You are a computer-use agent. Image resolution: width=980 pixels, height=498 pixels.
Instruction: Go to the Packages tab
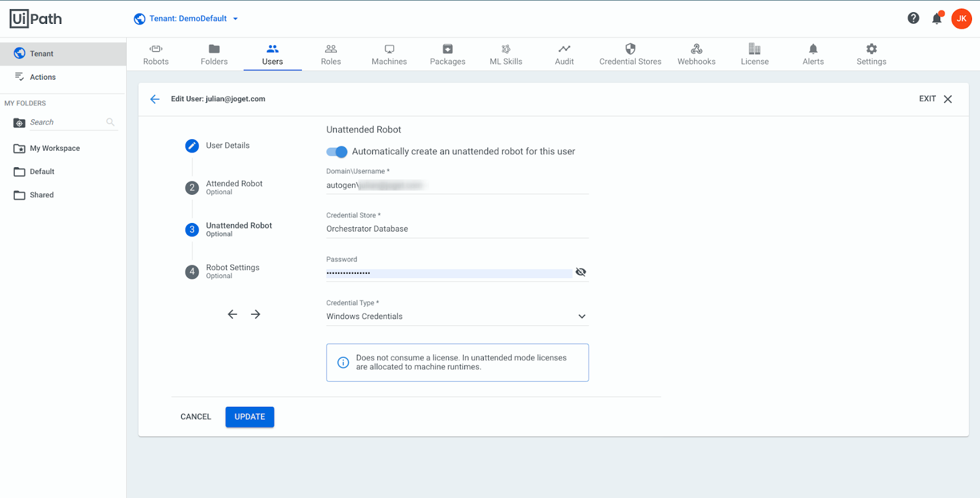[x=448, y=55]
